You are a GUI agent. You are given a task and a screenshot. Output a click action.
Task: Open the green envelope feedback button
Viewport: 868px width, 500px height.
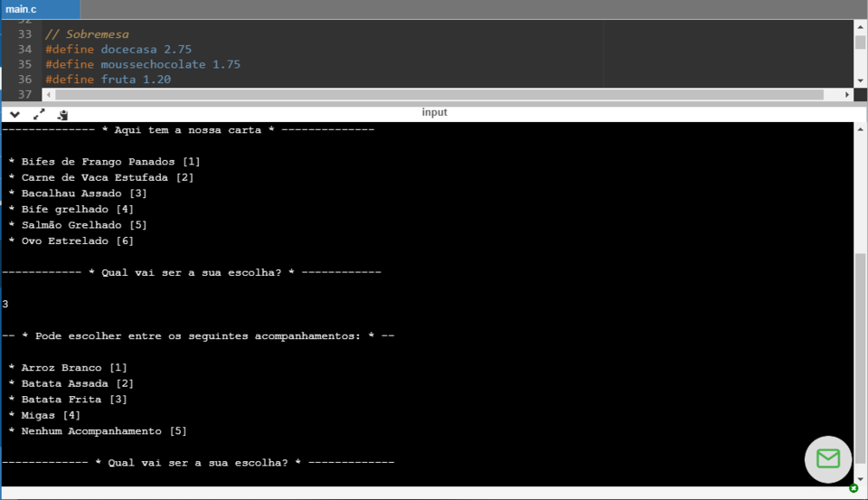click(x=827, y=459)
